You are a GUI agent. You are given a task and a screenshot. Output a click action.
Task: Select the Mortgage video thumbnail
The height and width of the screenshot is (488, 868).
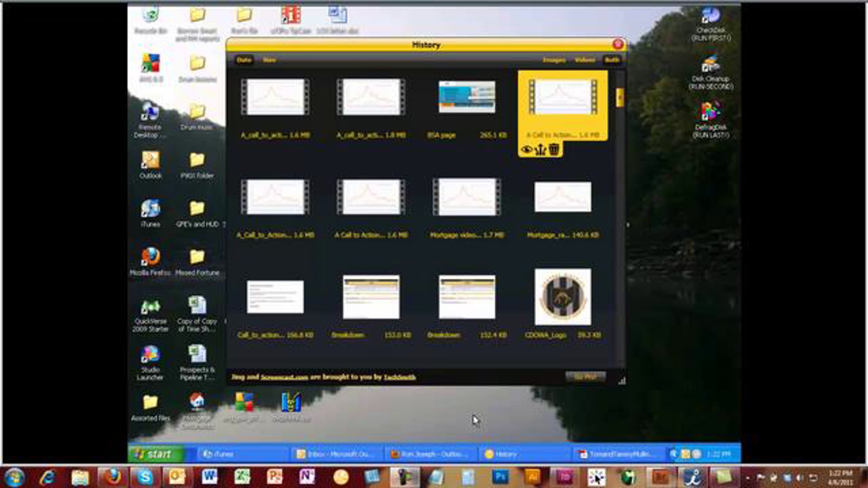[x=467, y=197]
